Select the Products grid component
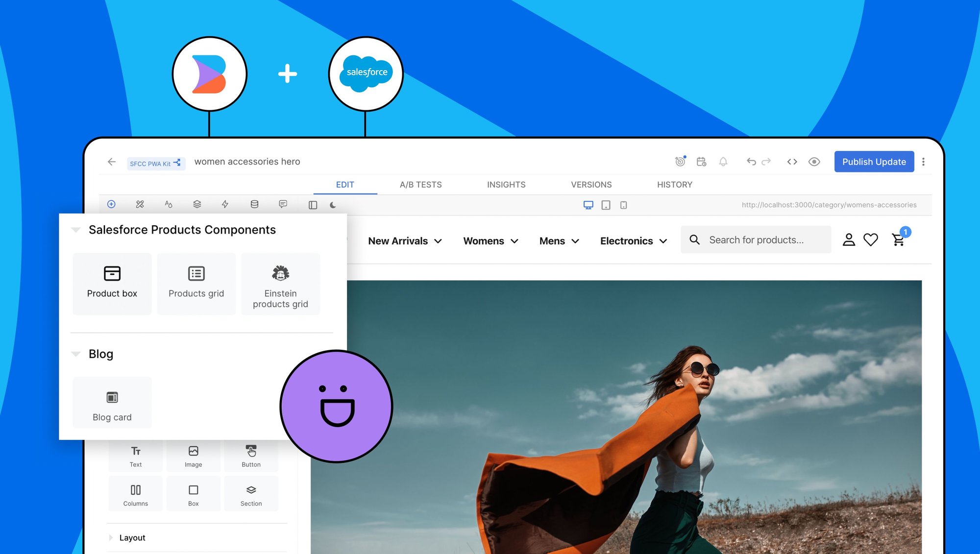 (196, 284)
